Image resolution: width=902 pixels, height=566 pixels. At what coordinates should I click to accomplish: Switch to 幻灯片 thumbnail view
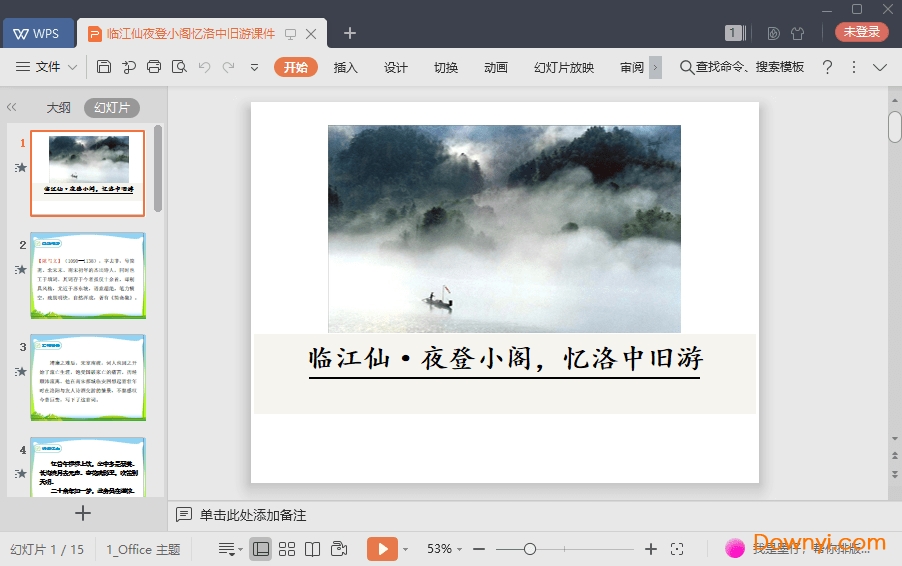112,108
